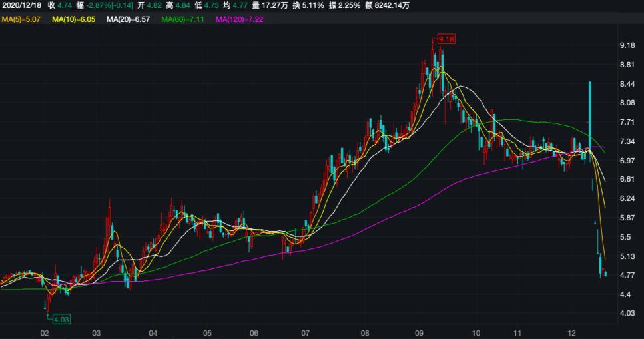The image size is (644, 339).
Task: Click the magenta MA(120)=7.22 label
Action: (242, 19)
